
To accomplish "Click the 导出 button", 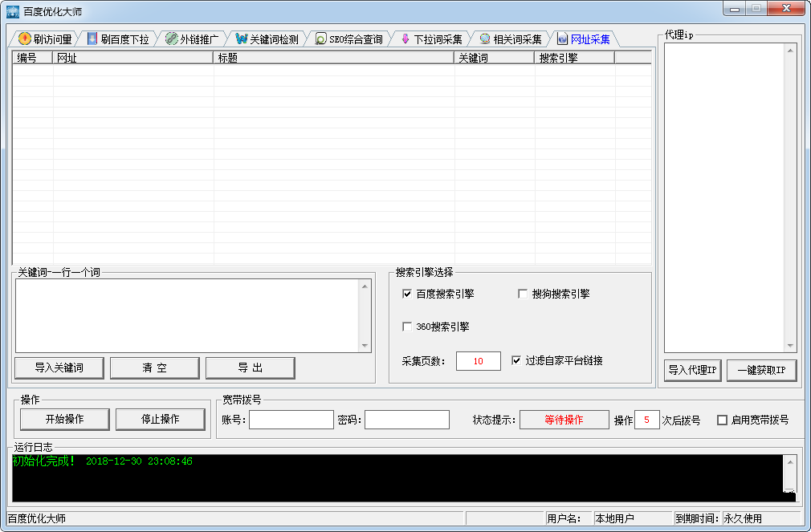I will [x=251, y=368].
